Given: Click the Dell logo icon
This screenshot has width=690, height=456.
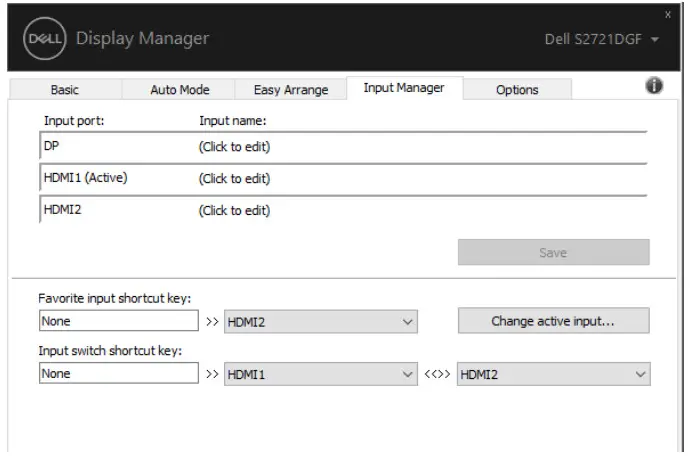Looking at the screenshot, I should click(44, 38).
